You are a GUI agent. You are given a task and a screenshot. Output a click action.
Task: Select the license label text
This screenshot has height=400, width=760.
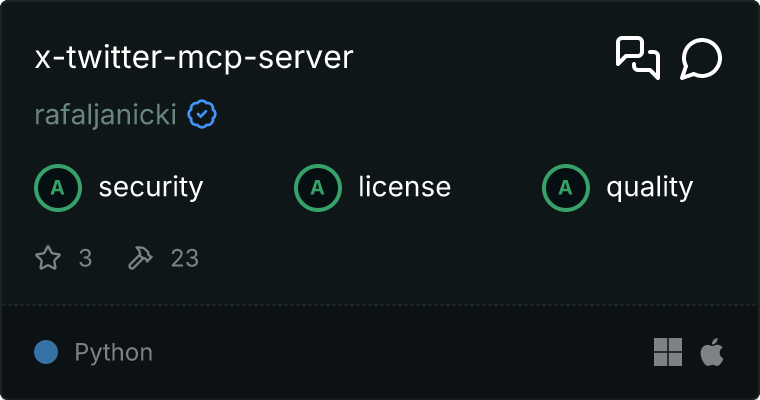point(404,187)
